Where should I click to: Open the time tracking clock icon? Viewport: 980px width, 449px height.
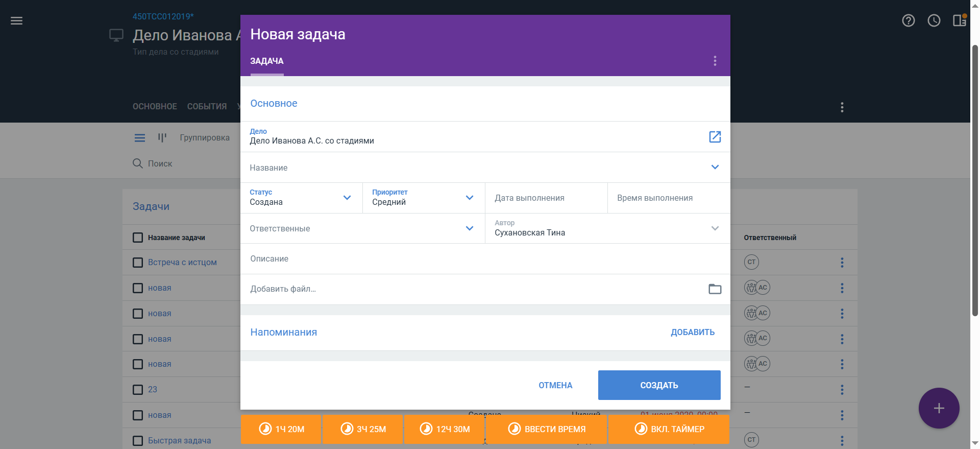point(934,21)
